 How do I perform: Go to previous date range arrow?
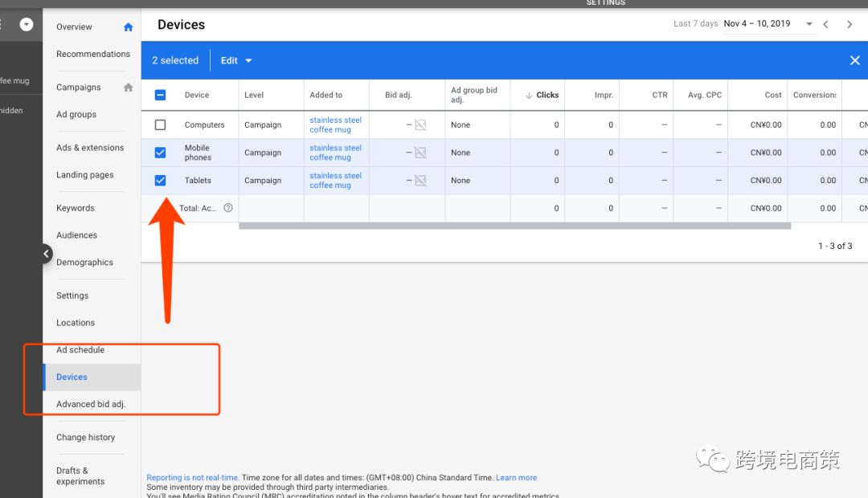coord(825,24)
